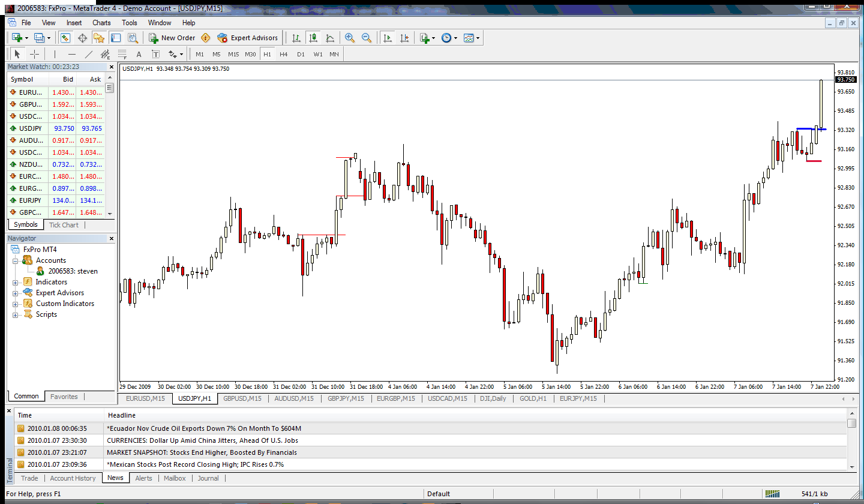Screen dimensions: 864x504
Task: Open the Charts menu
Action: tap(101, 23)
